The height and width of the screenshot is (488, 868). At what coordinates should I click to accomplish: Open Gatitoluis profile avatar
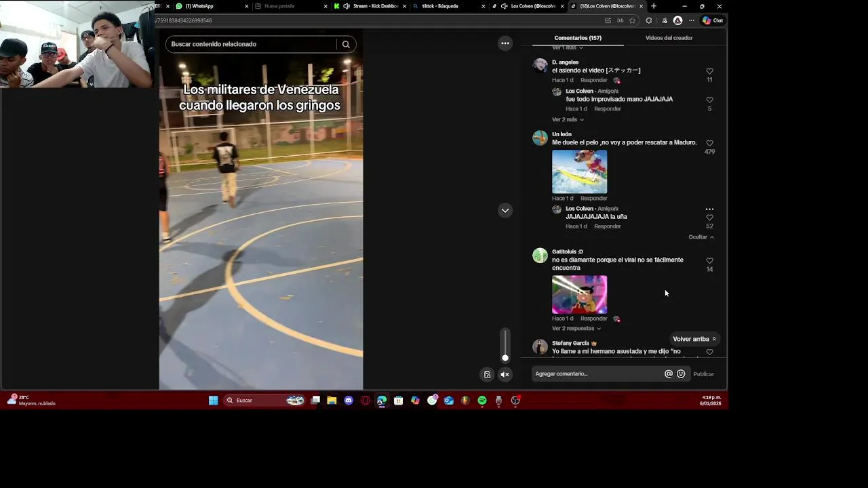540,256
